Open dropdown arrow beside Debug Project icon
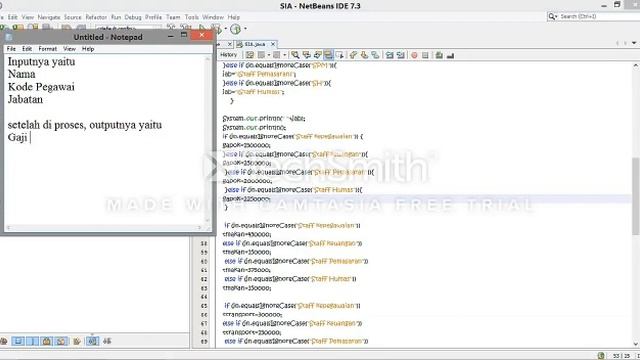 (x=226, y=29)
